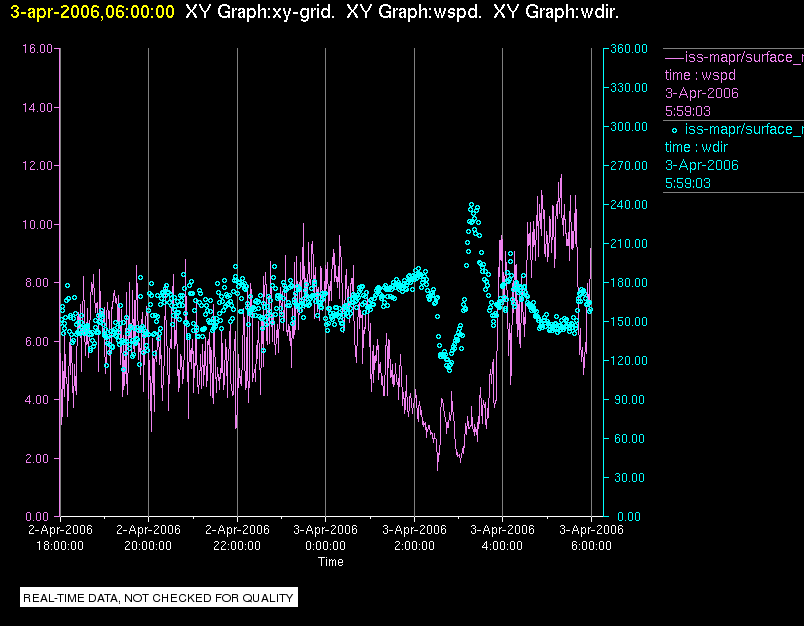Click the yellow timestamp 3-apr-2006,06:00:00 in title
Image resolution: width=804 pixels, height=626 pixels.
coord(92,12)
